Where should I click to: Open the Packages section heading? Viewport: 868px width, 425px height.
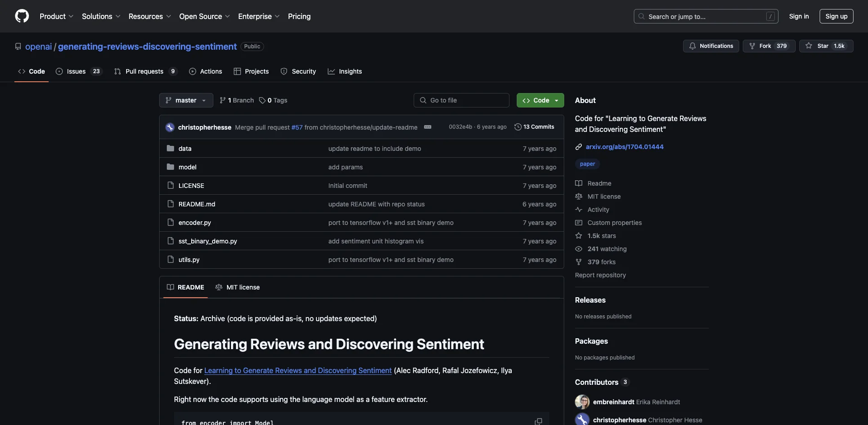tap(591, 341)
